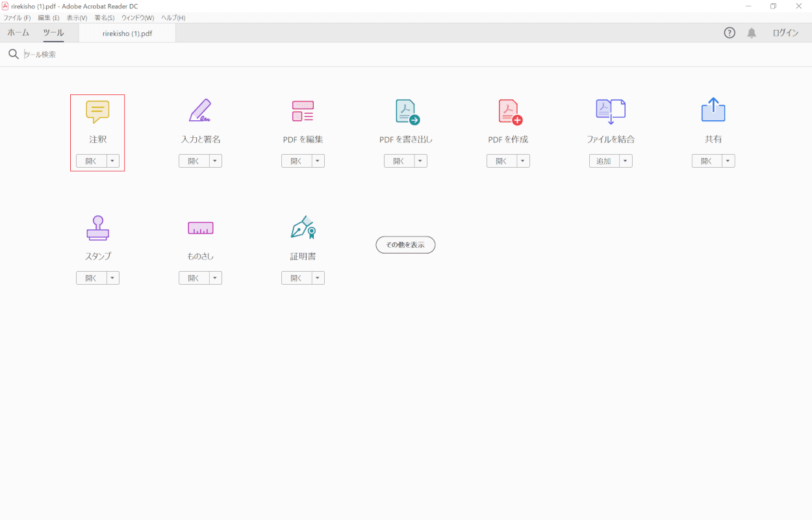
Task: Click the 入力と署名 label text
Action: coord(200,139)
